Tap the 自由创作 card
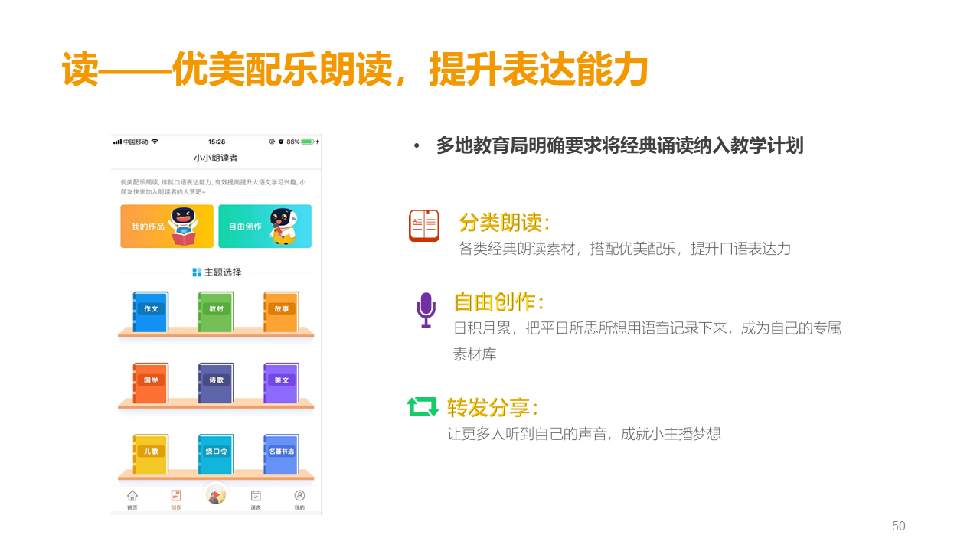Viewport: 980px width, 551px height. [x=265, y=227]
